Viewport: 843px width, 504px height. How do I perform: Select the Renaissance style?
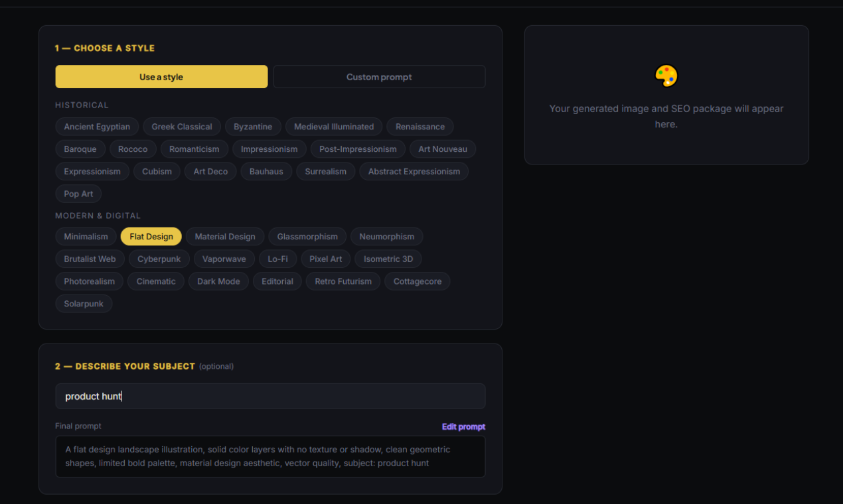420,127
